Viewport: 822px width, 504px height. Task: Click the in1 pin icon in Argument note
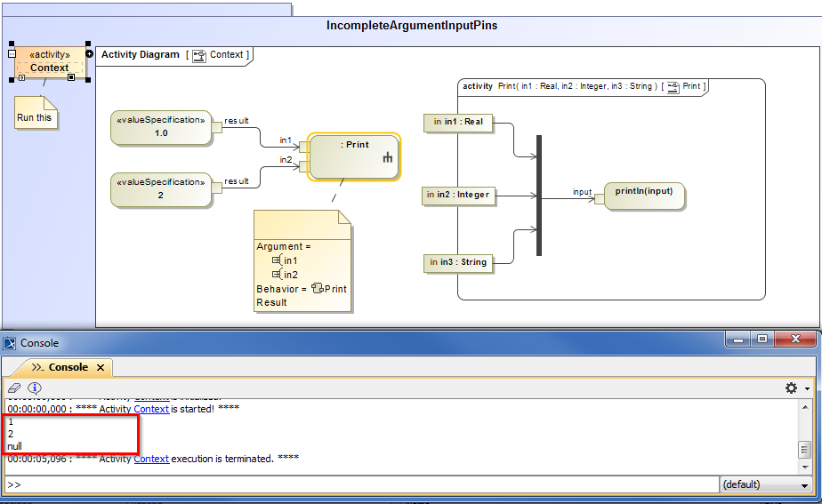[277, 260]
